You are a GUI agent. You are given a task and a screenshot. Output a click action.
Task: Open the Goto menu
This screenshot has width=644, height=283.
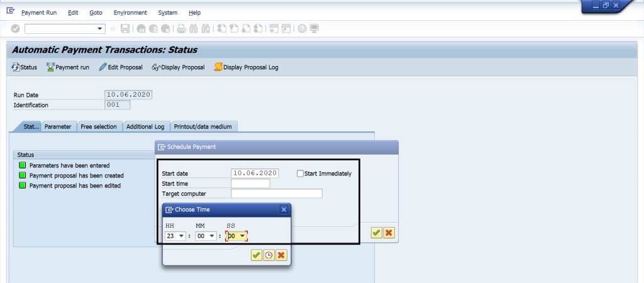pos(96,13)
